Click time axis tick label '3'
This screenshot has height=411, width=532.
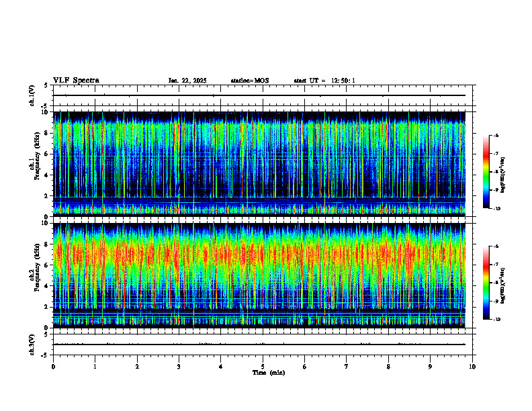(x=179, y=367)
